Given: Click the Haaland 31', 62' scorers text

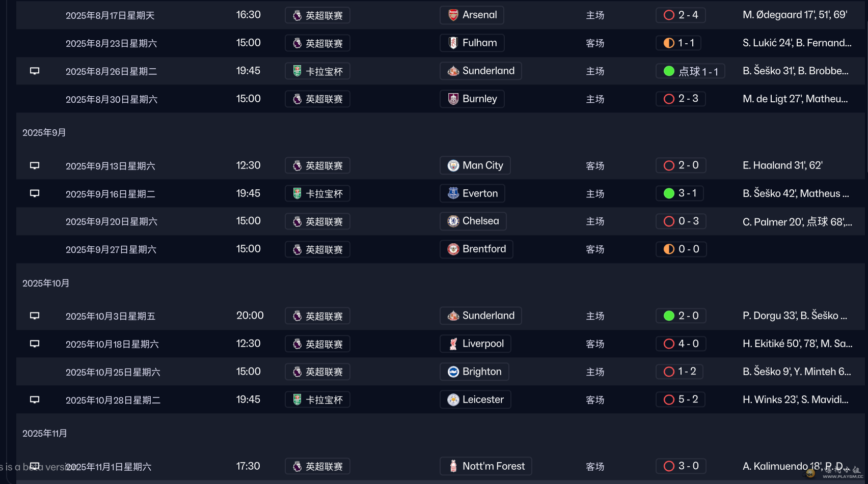Looking at the screenshot, I should (x=782, y=165).
